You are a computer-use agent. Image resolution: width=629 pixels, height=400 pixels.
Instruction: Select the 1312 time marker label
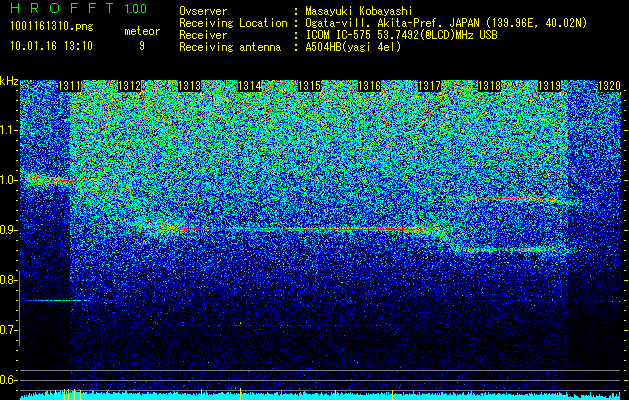point(129,86)
